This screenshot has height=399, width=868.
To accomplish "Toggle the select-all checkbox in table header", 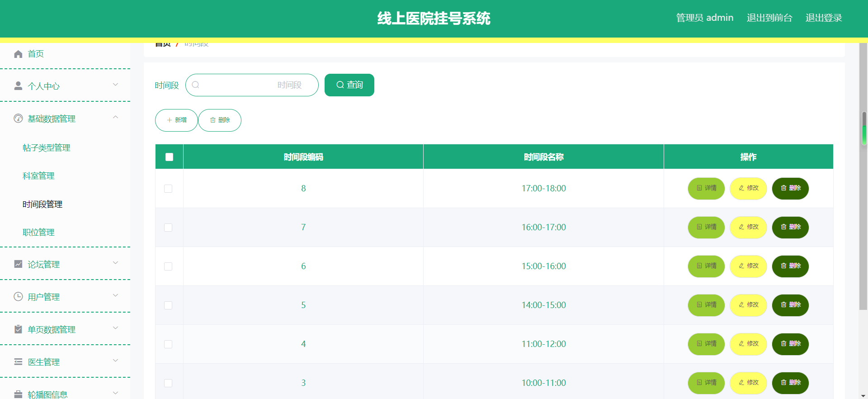I will (170, 157).
